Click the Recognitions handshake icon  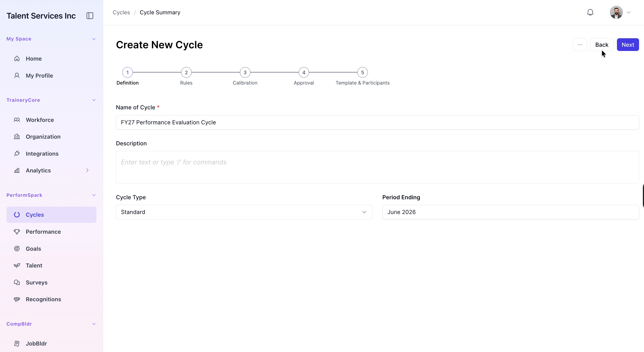(17, 299)
